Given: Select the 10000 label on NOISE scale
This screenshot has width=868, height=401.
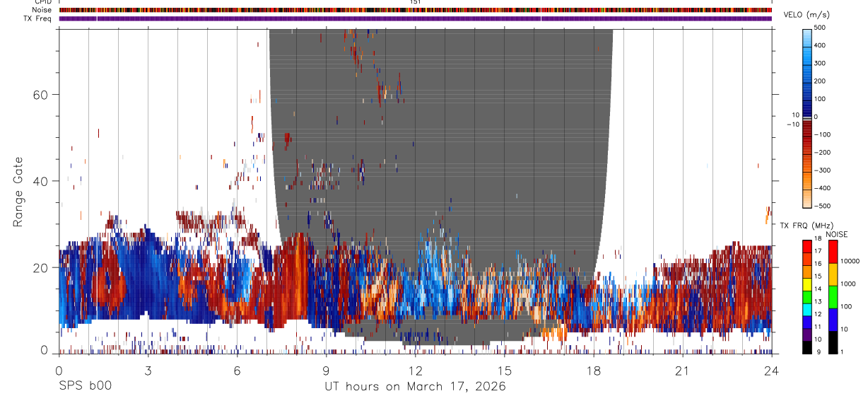Looking at the screenshot, I should tap(849, 262).
